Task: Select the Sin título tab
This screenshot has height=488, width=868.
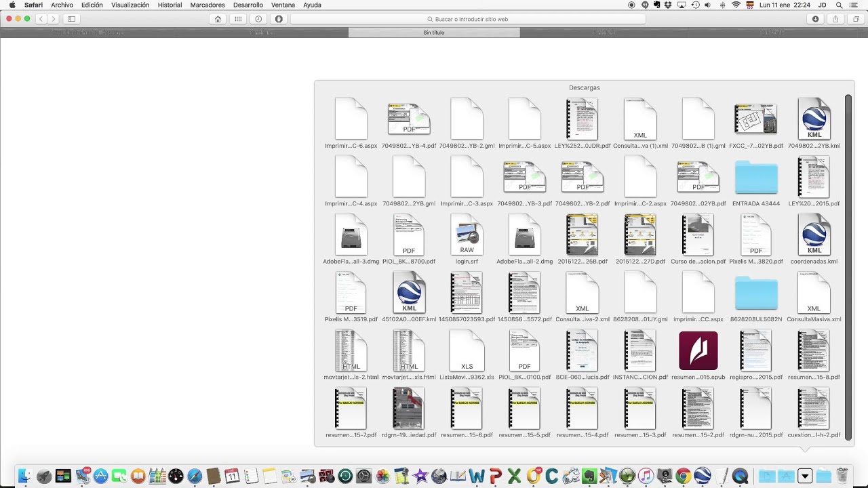Action: tap(434, 33)
